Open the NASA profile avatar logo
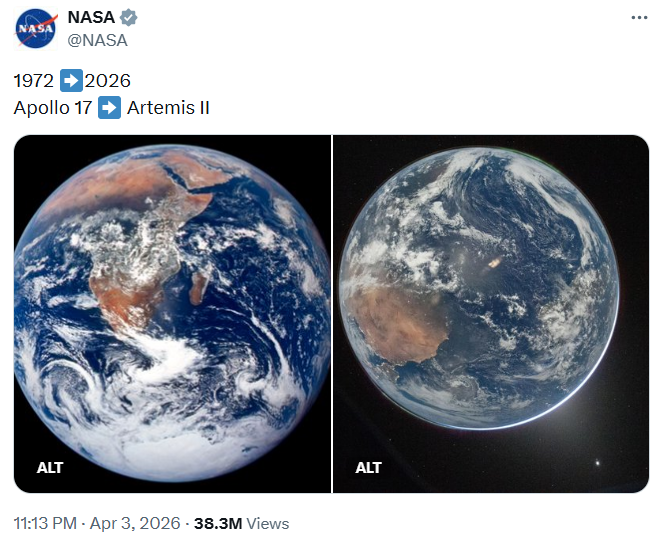Screen dimensions: 663x547 [x=36, y=29]
